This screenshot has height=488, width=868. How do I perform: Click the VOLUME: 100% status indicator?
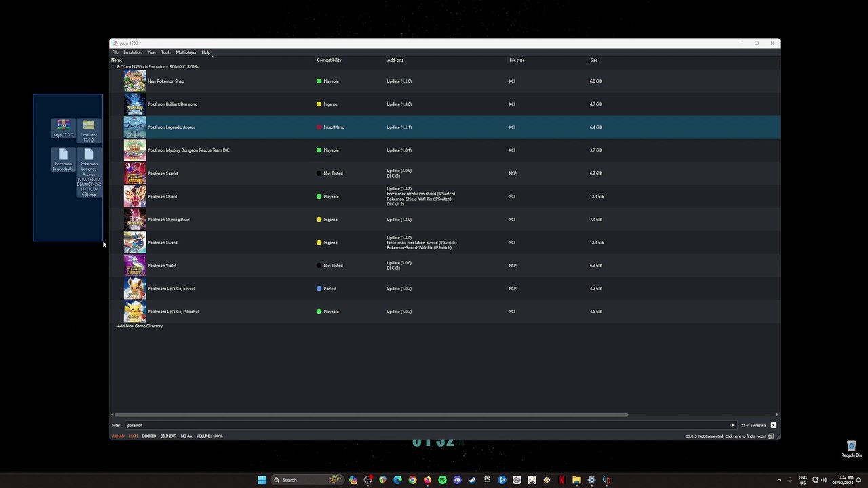pyautogui.click(x=210, y=436)
